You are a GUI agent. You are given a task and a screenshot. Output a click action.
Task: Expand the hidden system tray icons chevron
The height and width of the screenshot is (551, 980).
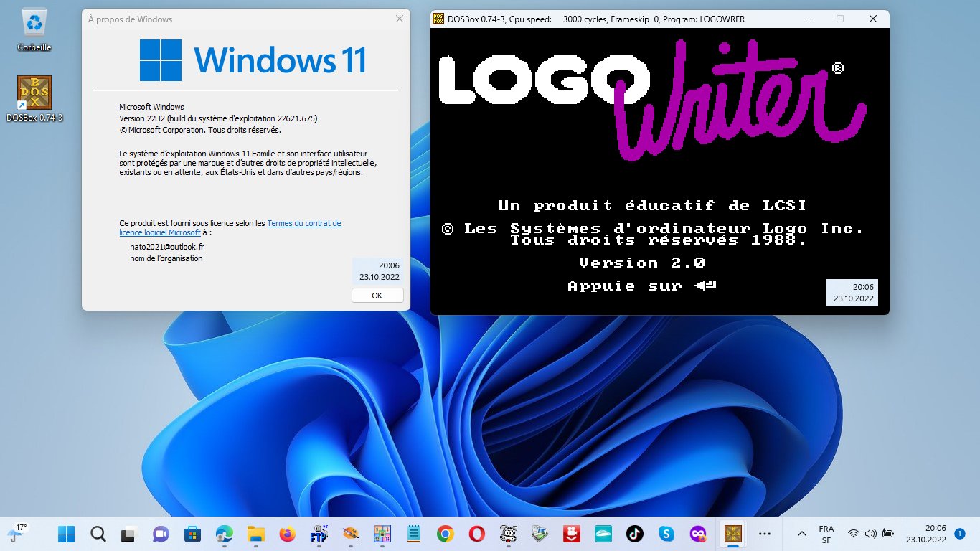(801, 534)
